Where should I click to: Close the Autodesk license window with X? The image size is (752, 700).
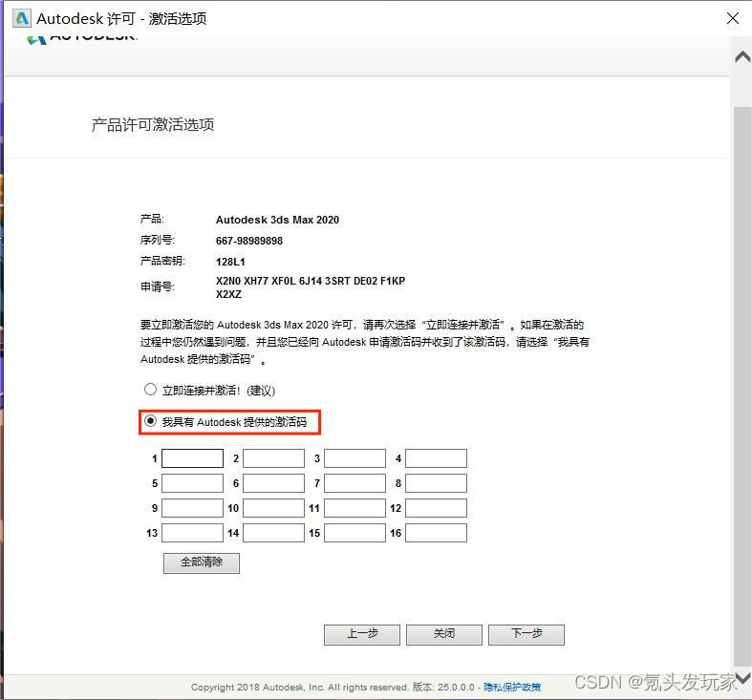733,18
